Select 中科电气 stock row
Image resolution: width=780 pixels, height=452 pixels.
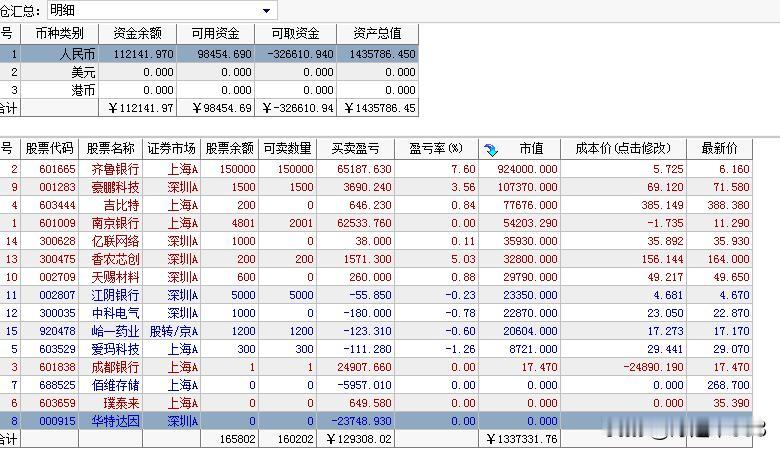pyautogui.click(x=376, y=313)
